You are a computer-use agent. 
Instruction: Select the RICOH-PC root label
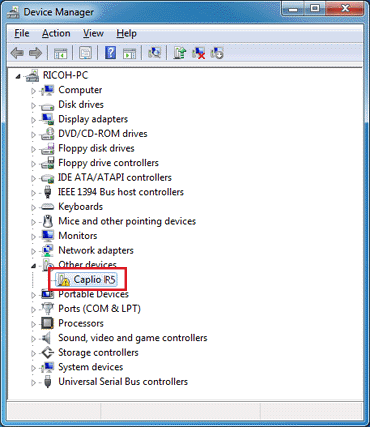tap(65, 75)
